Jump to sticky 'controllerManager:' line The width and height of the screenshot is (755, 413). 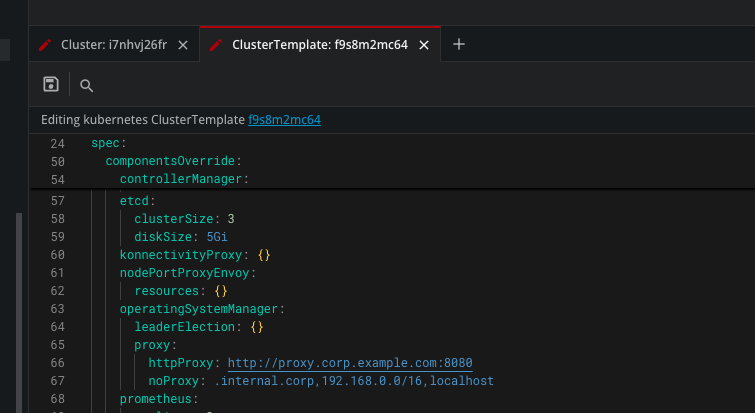[184, 179]
